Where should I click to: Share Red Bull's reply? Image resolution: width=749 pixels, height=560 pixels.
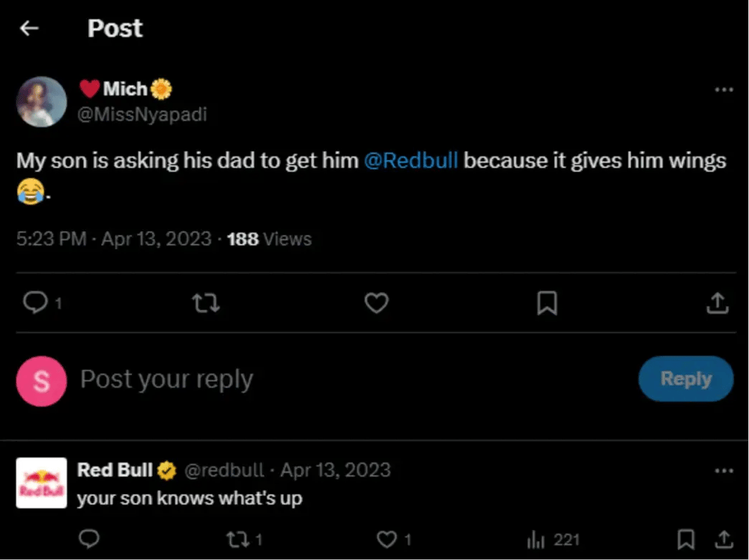724,539
